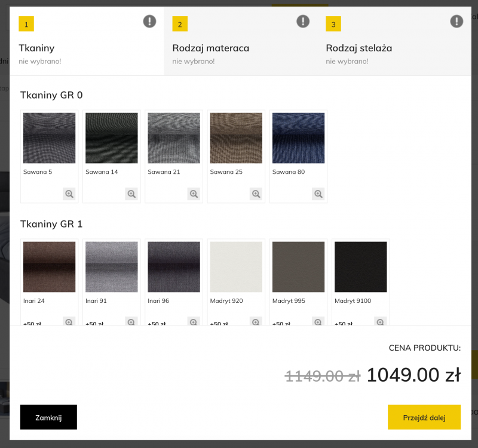The image size is (478, 448).
Task: Click the 'Sawana 80' fabric name
Action: tap(289, 172)
